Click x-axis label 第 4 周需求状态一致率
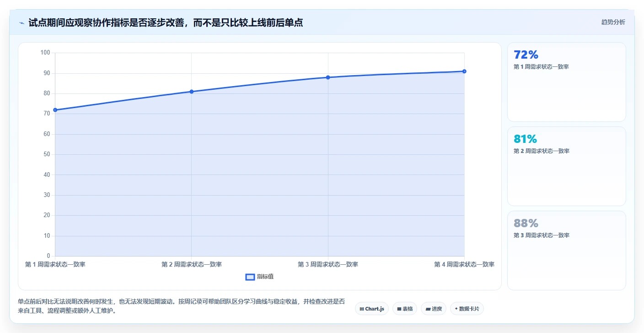 [x=464, y=265]
